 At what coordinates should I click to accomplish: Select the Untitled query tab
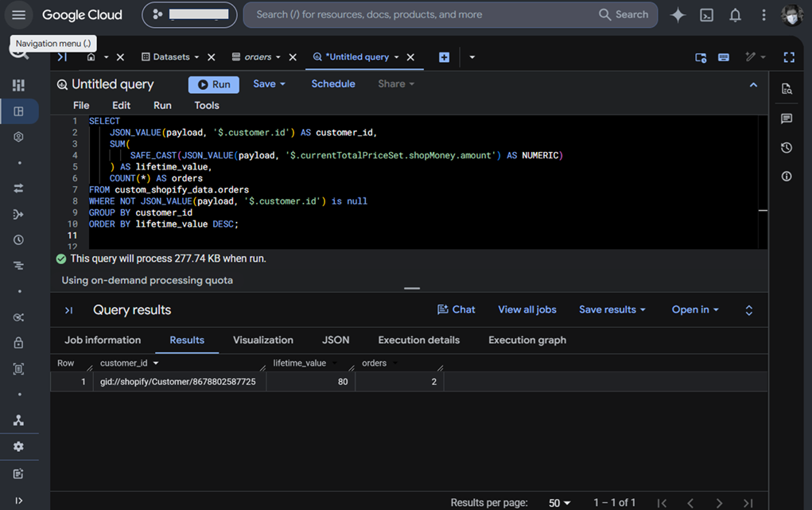coord(351,57)
